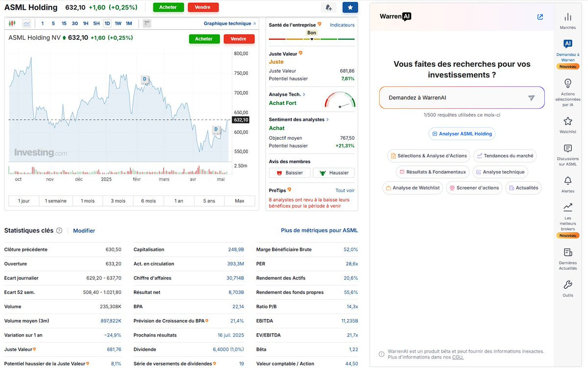
Task: Open Les meilleurs brokers in sidebar
Action: tap(568, 221)
